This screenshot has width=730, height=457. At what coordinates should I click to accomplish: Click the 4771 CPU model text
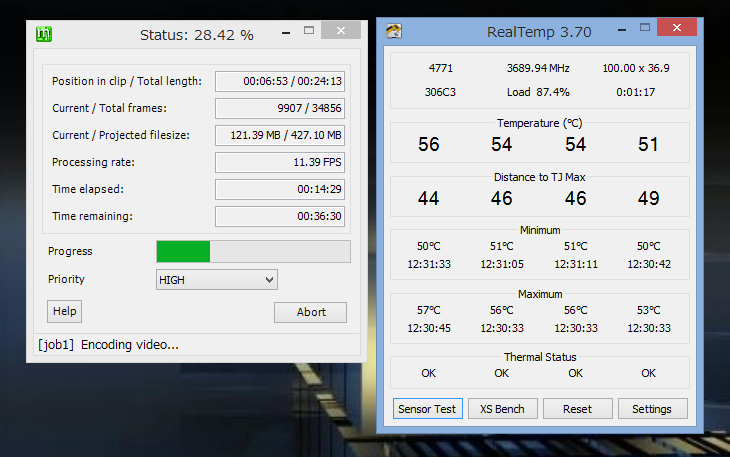440,68
